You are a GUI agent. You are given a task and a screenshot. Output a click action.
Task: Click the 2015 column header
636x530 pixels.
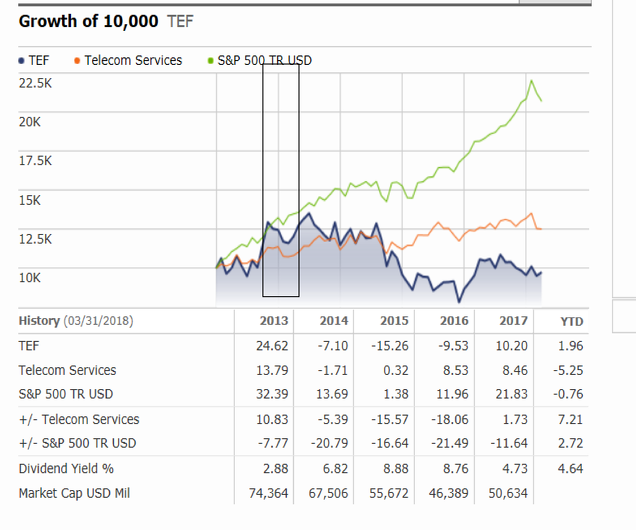click(x=394, y=321)
